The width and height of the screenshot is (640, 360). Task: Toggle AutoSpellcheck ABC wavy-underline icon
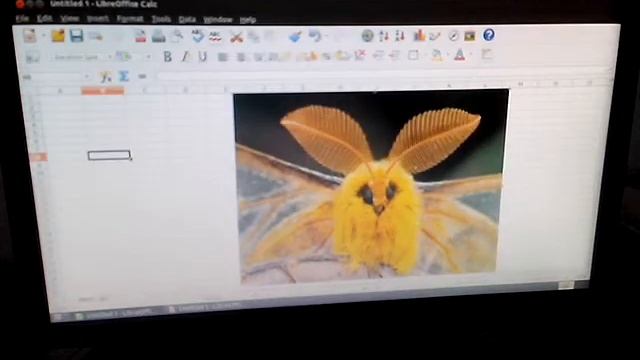tap(215, 37)
